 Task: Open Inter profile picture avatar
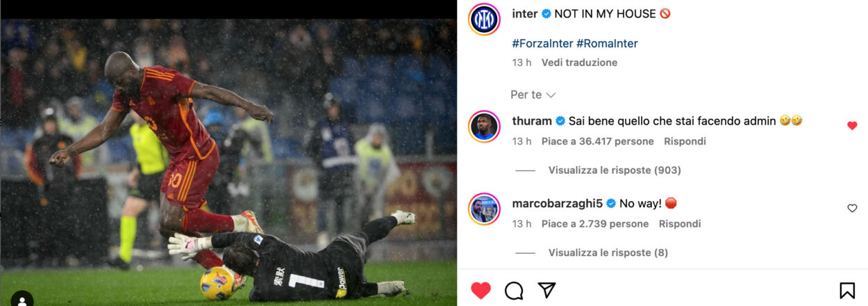click(x=483, y=19)
